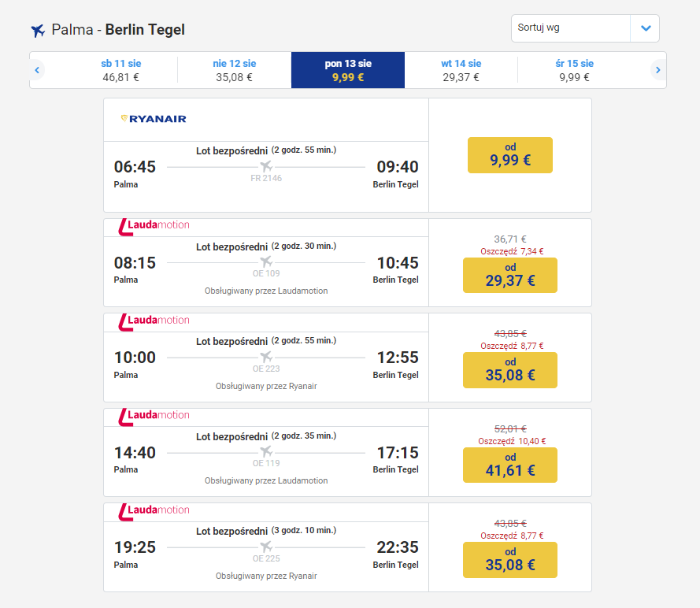Click the airplane icon beside Palma - Berlin Tegel
The width and height of the screenshot is (700, 608).
(x=38, y=31)
